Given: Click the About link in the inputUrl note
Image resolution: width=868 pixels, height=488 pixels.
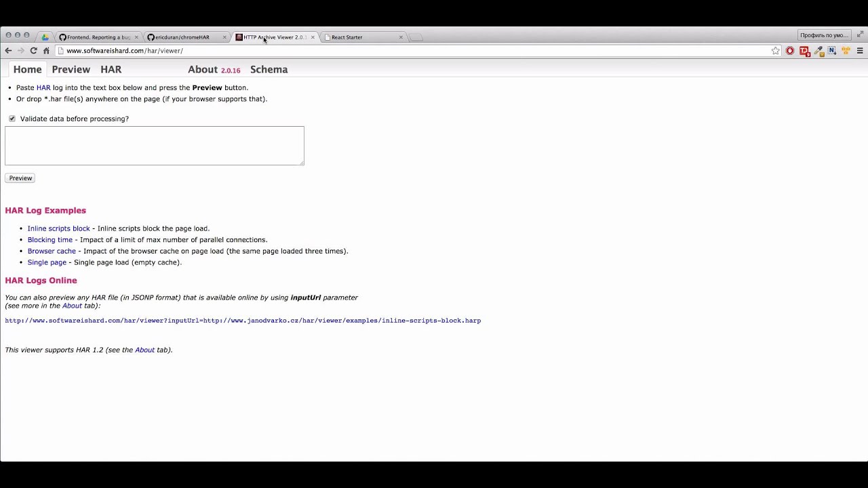Looking at the screenshot, I should pyautogui.click(x=72, y=306).
